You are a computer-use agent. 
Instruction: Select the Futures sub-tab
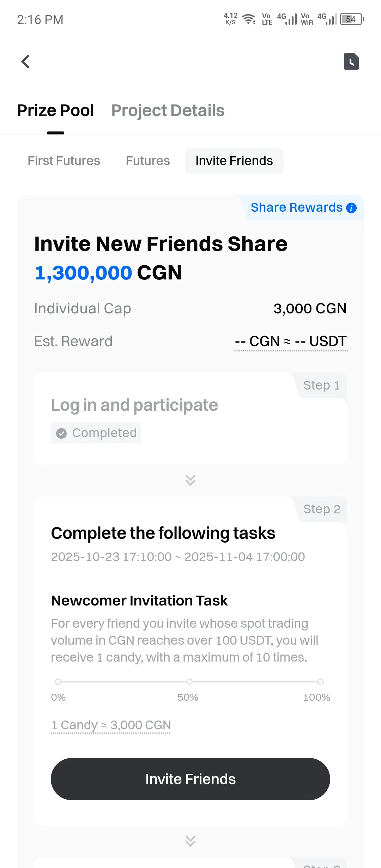tap(148, 161)
